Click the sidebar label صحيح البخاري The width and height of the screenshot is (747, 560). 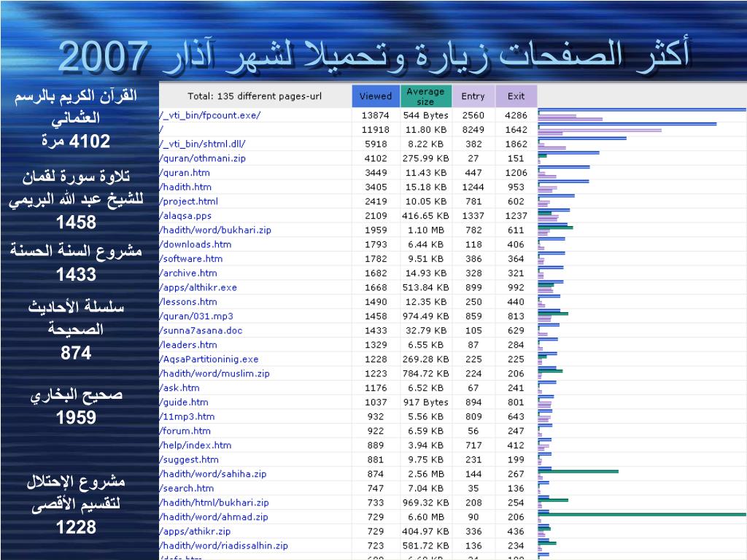76,395
